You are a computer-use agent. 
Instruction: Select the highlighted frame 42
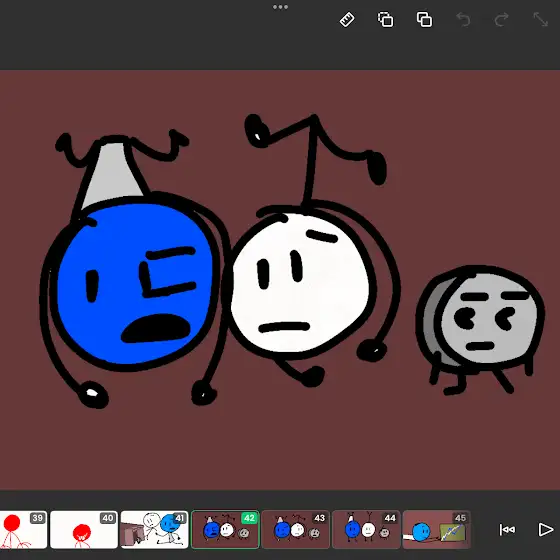pos(225,530)
